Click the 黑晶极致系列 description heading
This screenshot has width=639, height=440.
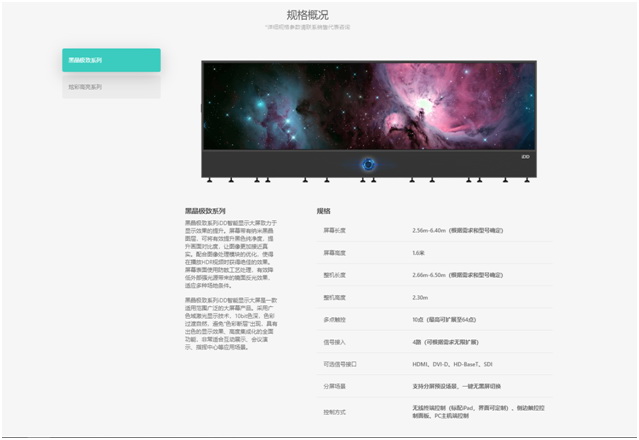205,212
